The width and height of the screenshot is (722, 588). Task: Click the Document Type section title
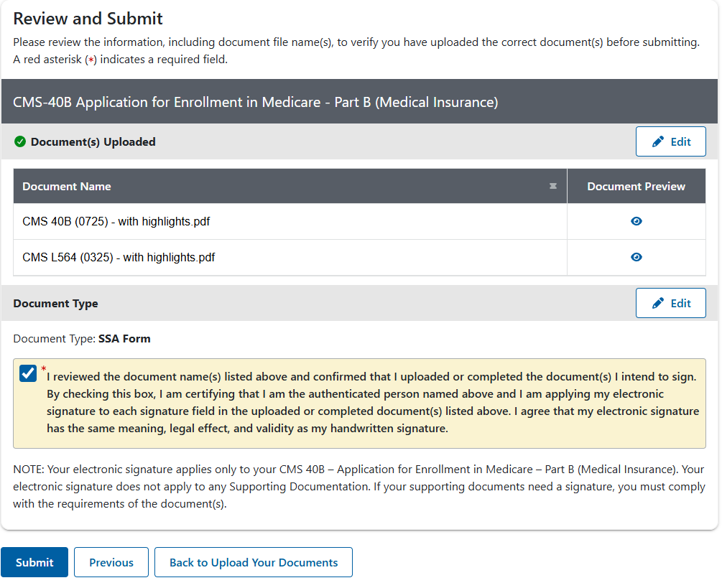(x=56, y=304)
